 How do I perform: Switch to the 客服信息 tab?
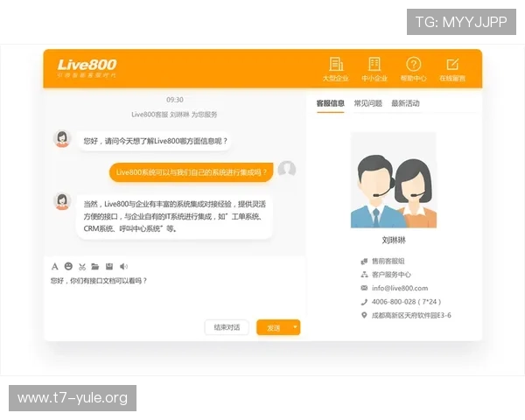coord(331,103)
